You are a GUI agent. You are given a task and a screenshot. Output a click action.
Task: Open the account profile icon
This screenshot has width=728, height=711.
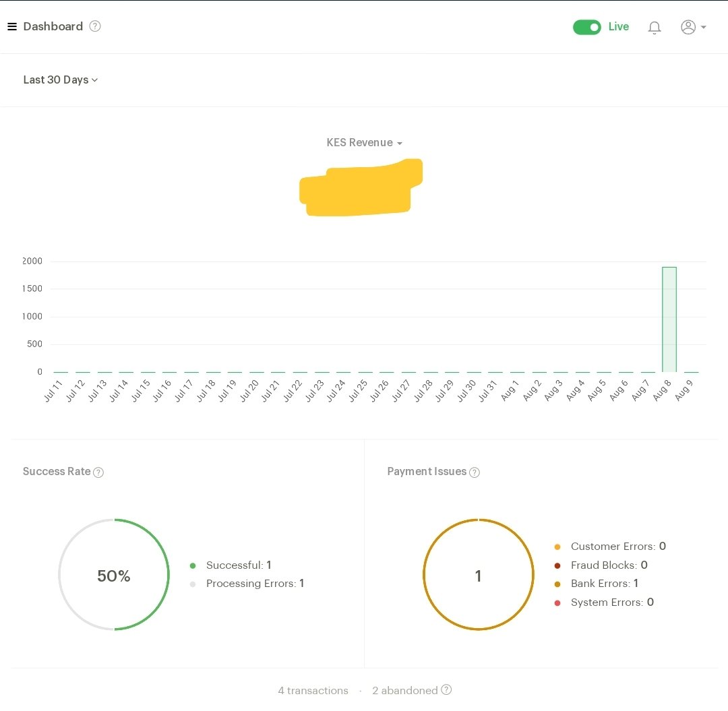688,27
